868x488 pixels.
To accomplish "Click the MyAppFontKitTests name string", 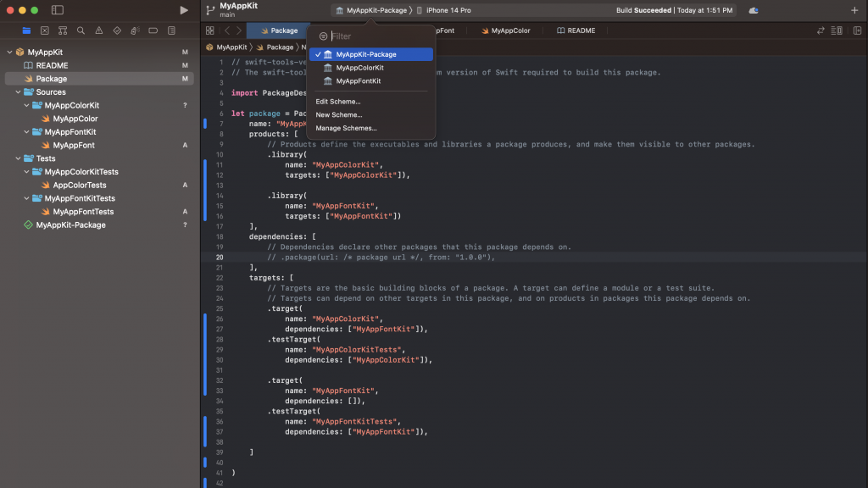I will click(x=355, y=422).
